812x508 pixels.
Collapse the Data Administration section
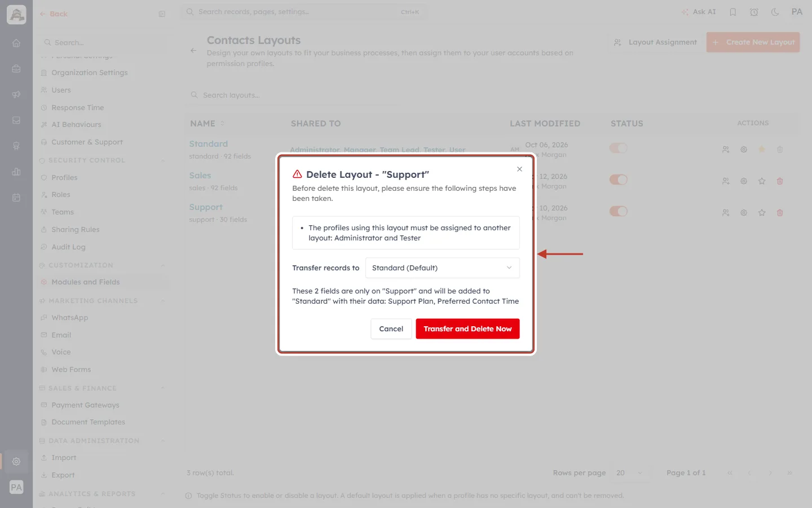click(163, 441)
